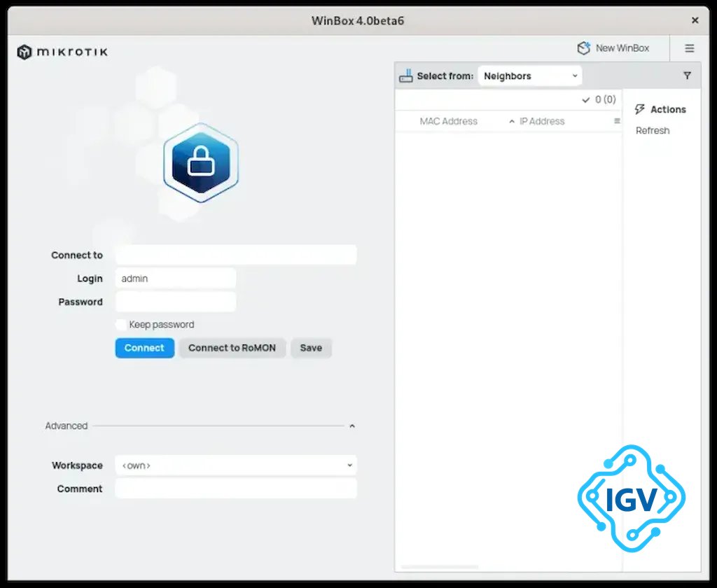
Task: Click the Connect to input field
Action: (236, 255)
